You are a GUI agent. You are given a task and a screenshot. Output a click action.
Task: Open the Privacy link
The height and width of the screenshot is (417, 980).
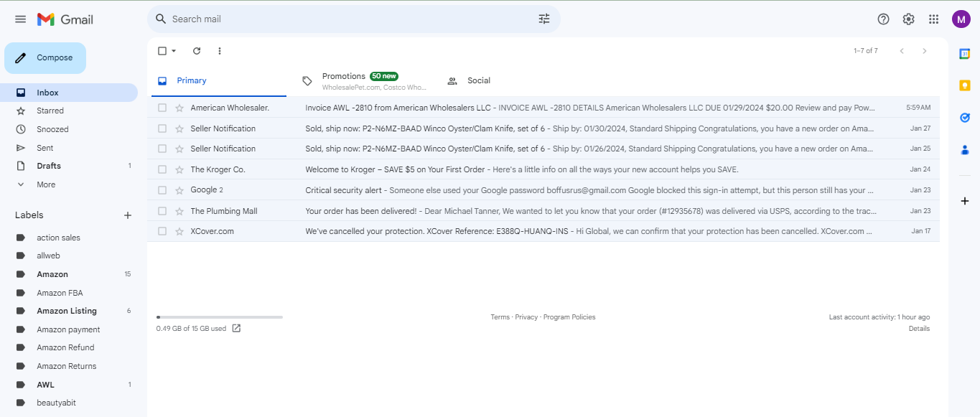pos(526,317)
